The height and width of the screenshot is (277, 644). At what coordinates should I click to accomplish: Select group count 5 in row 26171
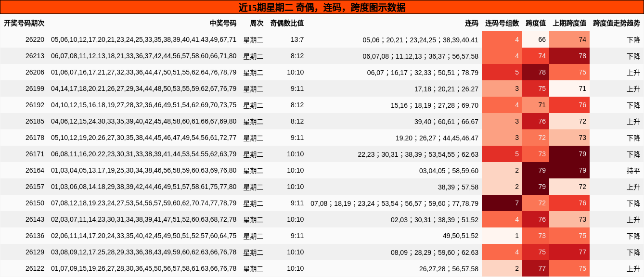502,154
